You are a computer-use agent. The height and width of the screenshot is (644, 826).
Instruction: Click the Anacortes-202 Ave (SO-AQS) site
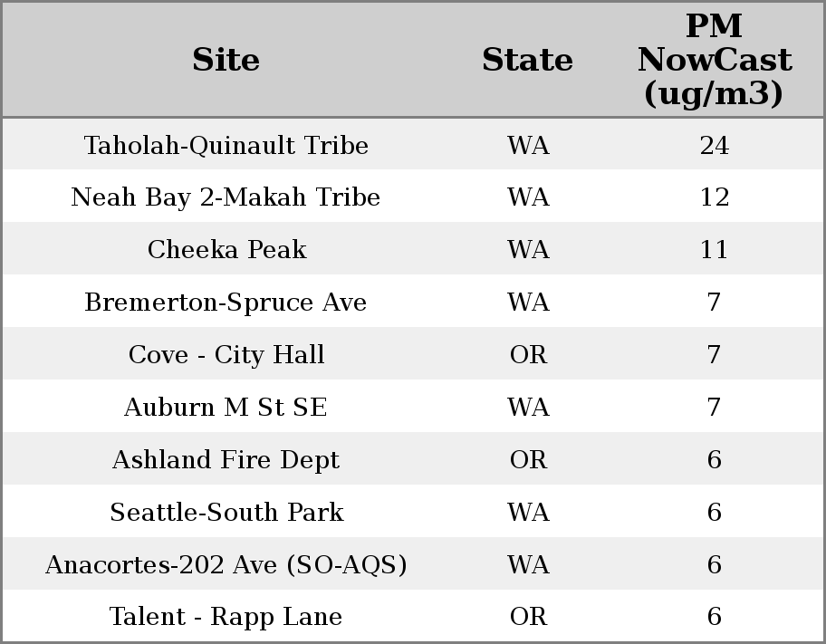pyautogui.click(x=226, y=564)
